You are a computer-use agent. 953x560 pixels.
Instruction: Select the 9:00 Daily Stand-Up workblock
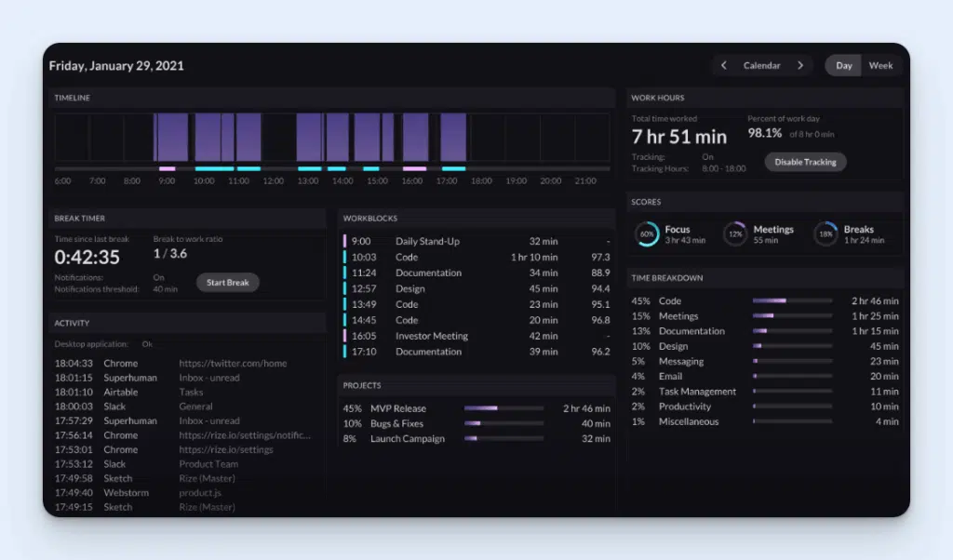[427, 242]
